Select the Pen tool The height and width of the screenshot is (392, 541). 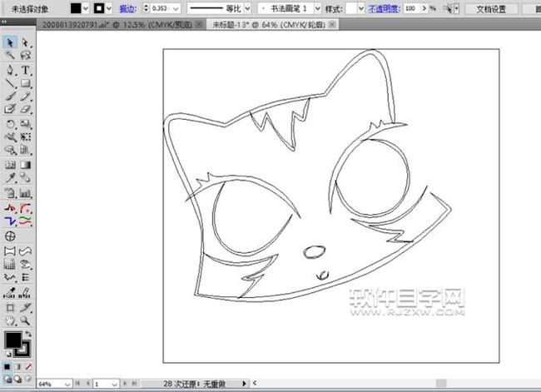10,70
